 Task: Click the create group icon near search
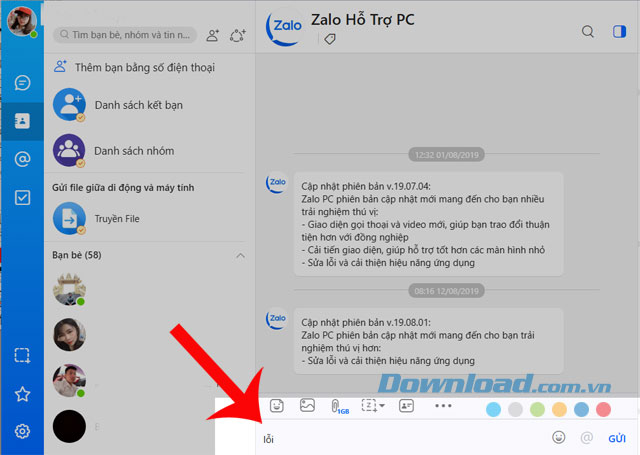(238, 36)
